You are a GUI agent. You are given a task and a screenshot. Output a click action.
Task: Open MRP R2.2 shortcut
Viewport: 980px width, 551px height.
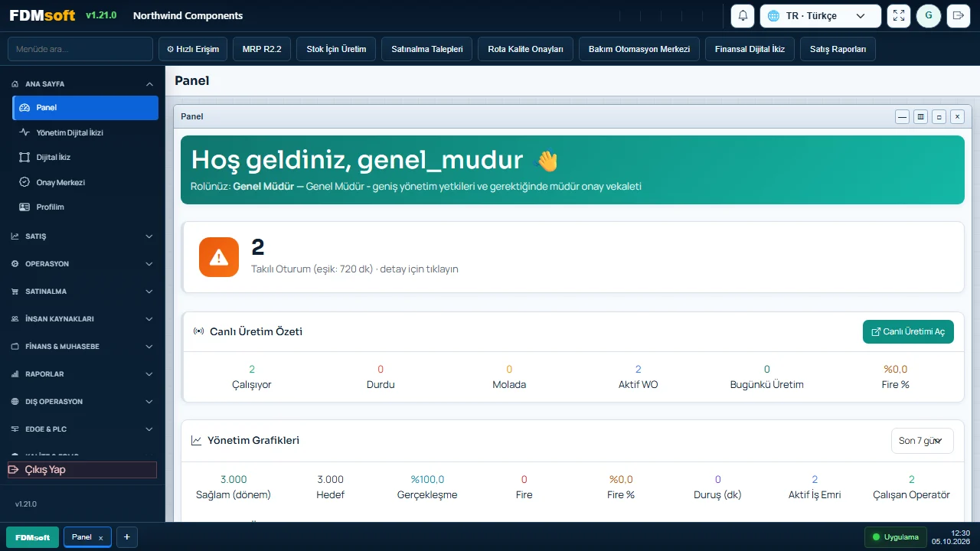(x=262, y=49)
